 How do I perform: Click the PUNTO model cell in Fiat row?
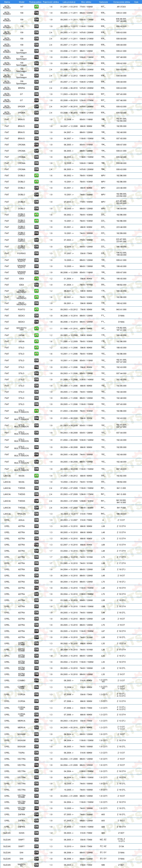(x=22, y=309)
